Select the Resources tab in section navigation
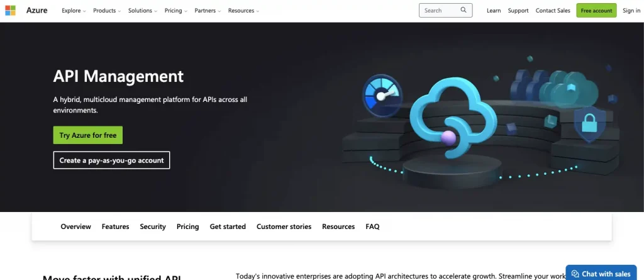644x280 pixels. point(338,227)
